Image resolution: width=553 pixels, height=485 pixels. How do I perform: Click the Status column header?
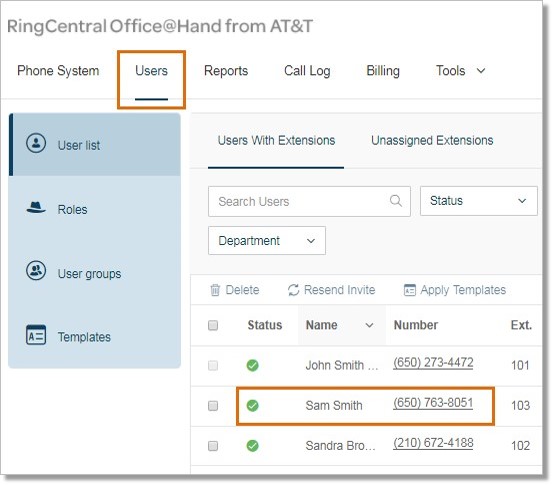(265, 325)
